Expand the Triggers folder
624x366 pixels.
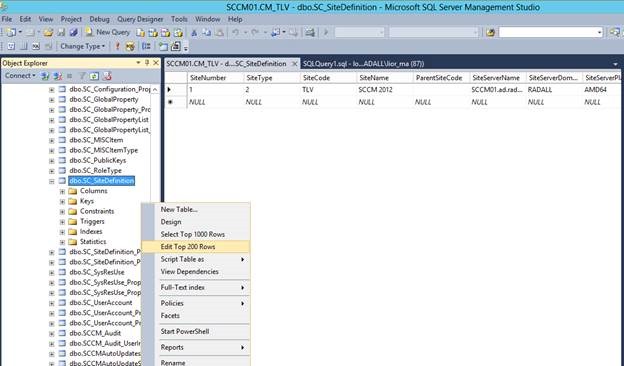[x=62, y=222]
